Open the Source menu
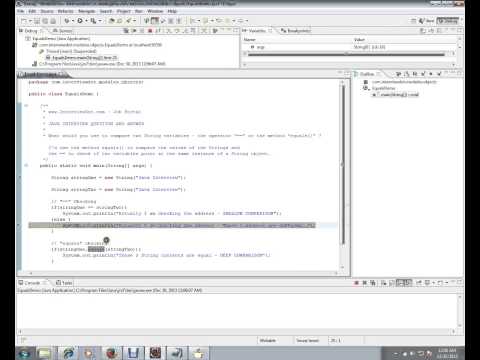 click(47, 11)
